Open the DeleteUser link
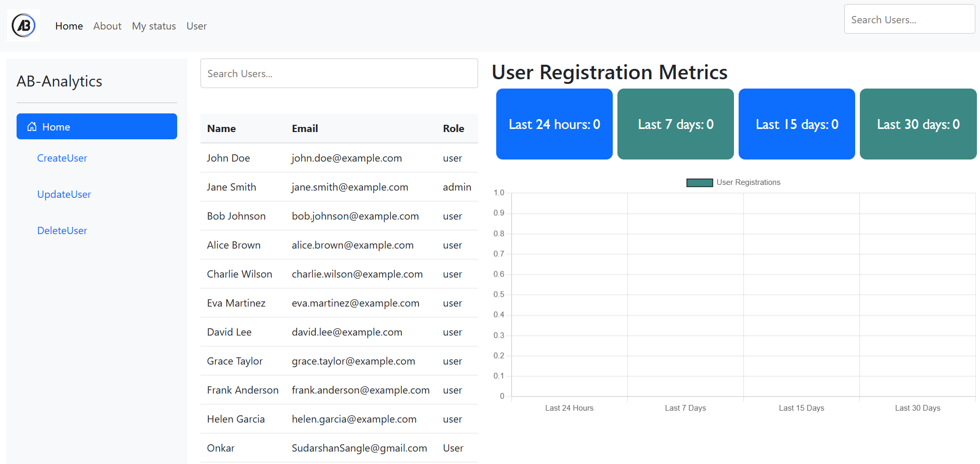Viewport: 980px width, 464px height. coord(62,230)
